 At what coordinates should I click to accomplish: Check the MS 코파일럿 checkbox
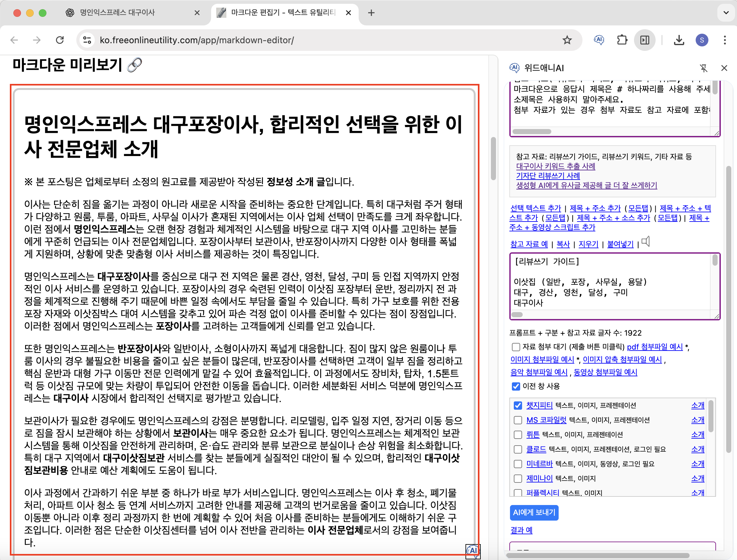[518, 420]
